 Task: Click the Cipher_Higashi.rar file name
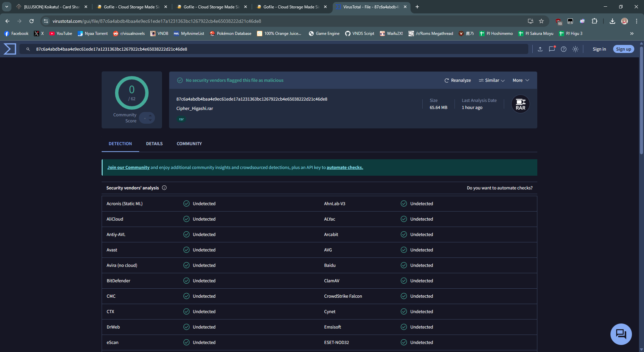[x=195, y=108]
